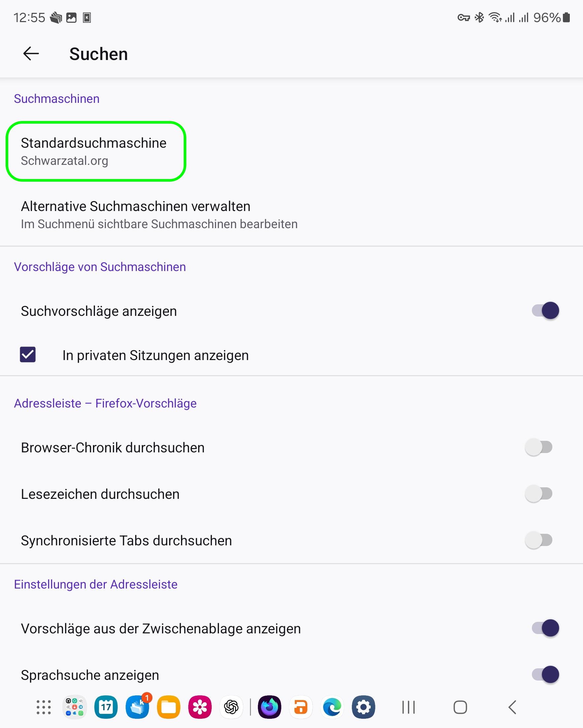This screenshot has height=728, width=583.
Task: Enable Browser-Chronik durchsuchen switch
Action: tap(538, 447)
